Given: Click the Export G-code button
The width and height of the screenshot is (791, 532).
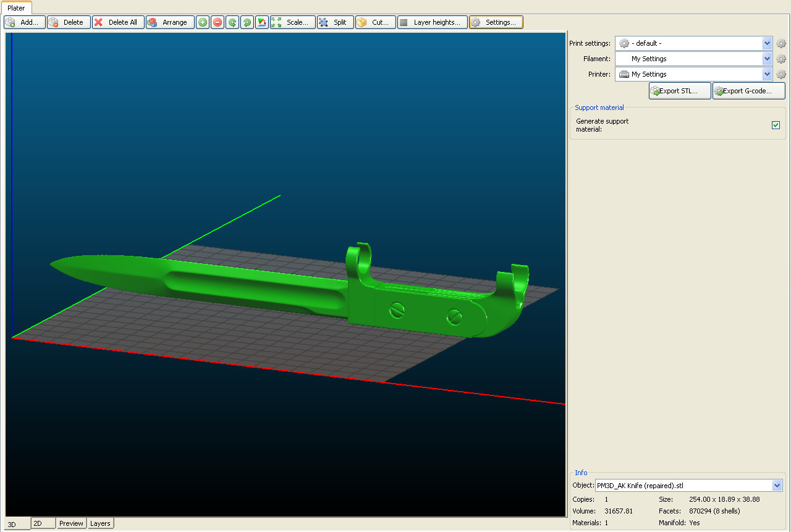Looking at the screenshot, I should (748, 91).
